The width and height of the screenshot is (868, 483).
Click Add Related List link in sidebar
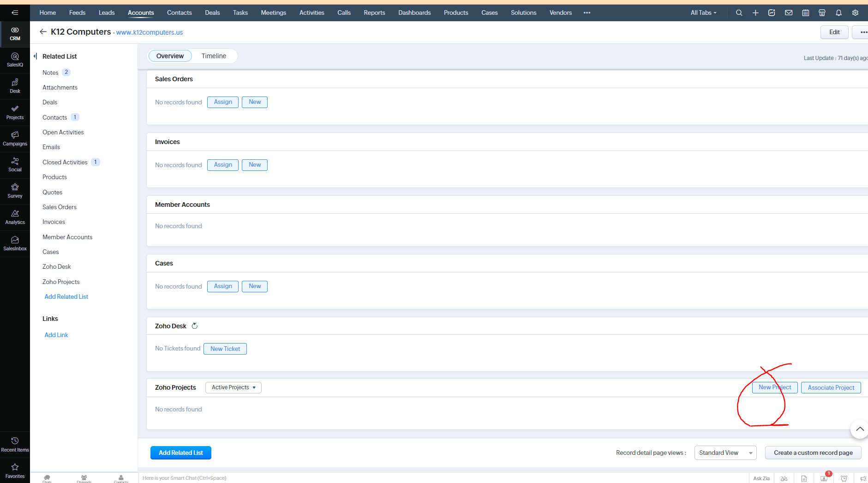(x=66, y=296)
